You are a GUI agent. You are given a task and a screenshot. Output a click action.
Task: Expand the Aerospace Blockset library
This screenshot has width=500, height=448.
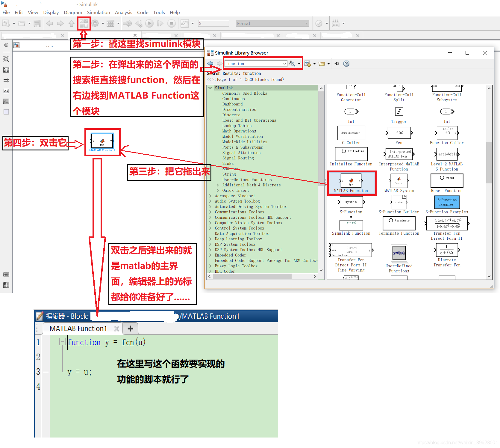(210, 196)
